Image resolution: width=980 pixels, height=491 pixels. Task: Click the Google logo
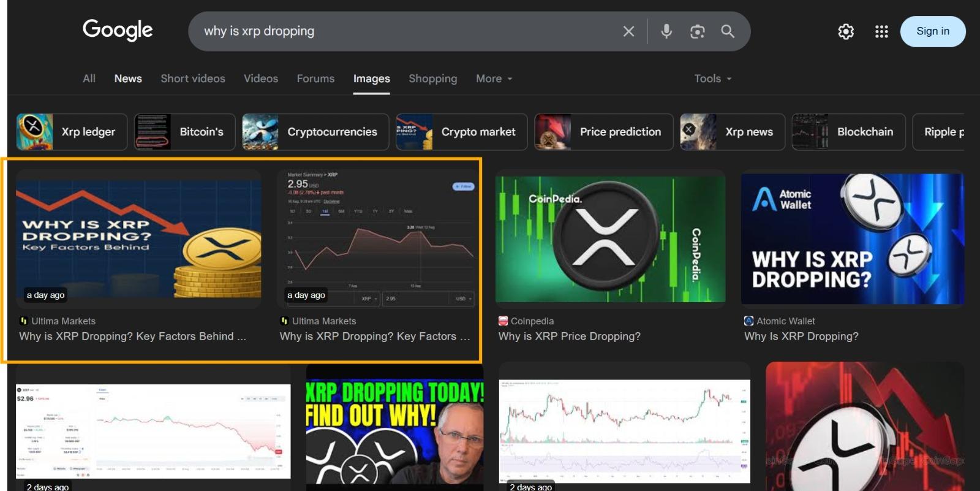tap(118, 30)
